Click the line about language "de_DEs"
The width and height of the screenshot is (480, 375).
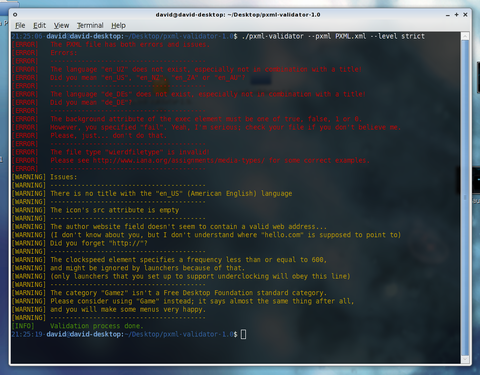tap(208, 94)
